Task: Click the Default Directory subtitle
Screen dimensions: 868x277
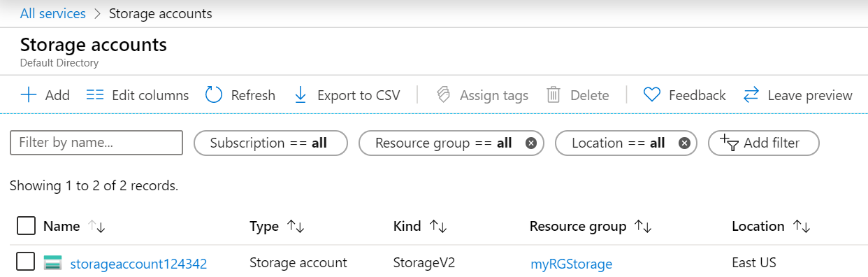Action: point(59,63)
